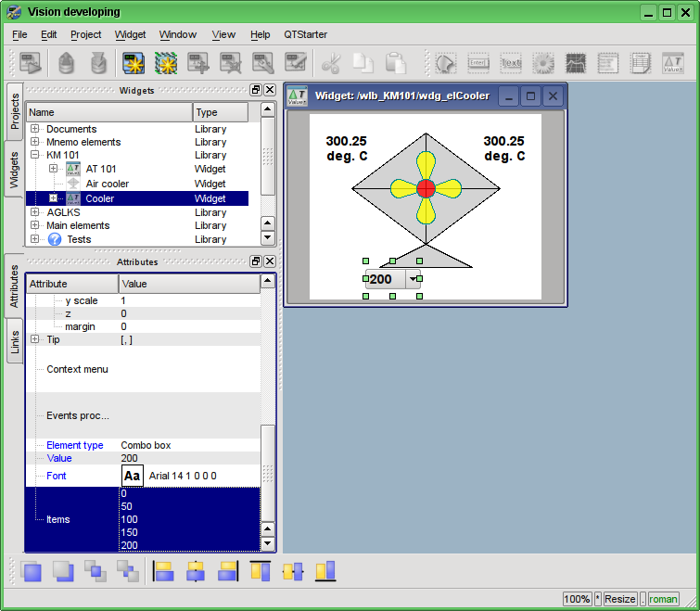Align selected widgets to the bottom
Screen dimensions: 700x611
(325, 571)
